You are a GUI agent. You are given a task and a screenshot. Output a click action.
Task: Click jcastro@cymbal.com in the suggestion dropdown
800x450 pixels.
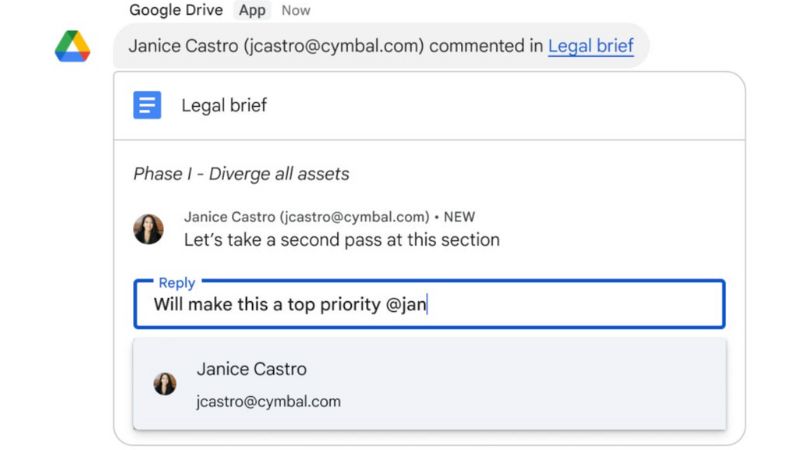pos(268,402)
